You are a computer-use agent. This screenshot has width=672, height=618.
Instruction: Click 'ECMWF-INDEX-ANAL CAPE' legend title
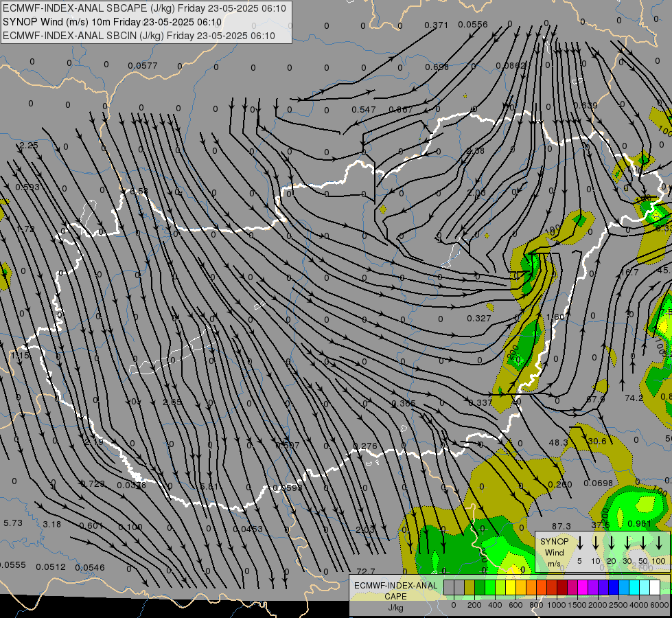coord(395,591)
